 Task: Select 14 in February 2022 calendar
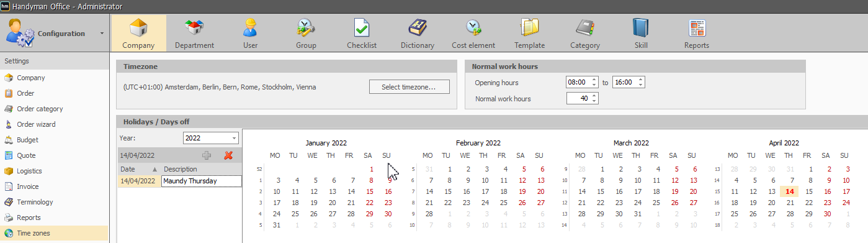[x=429, y=191]
